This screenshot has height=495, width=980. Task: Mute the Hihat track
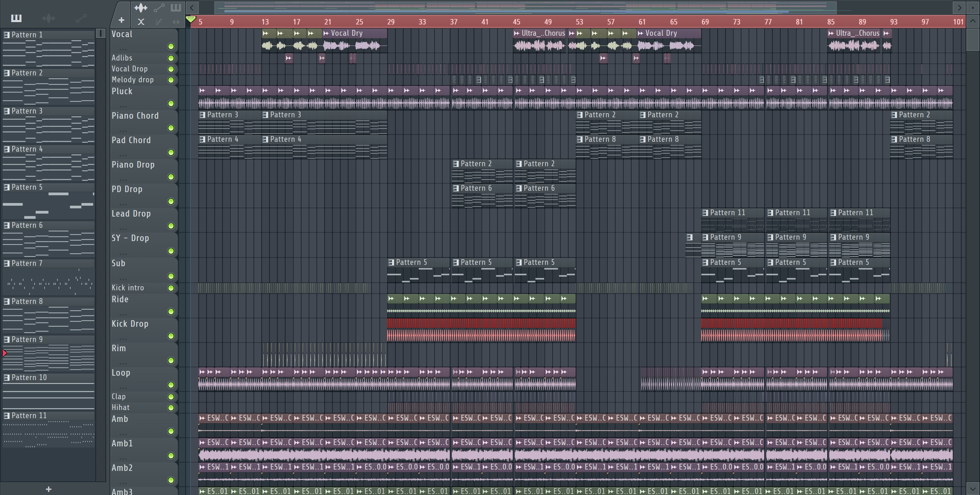tap(171, 408)
